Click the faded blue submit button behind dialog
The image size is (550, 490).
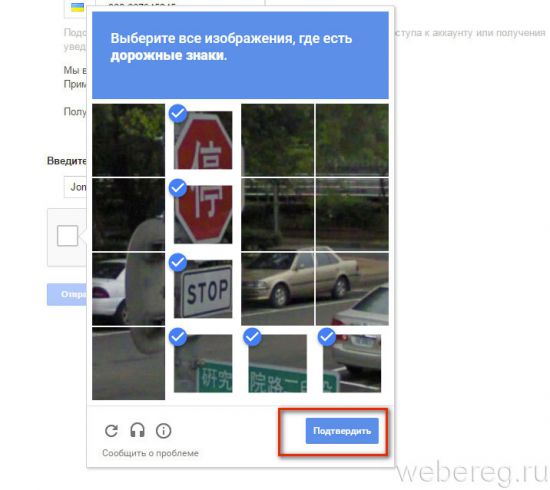[x=67, y=294]
